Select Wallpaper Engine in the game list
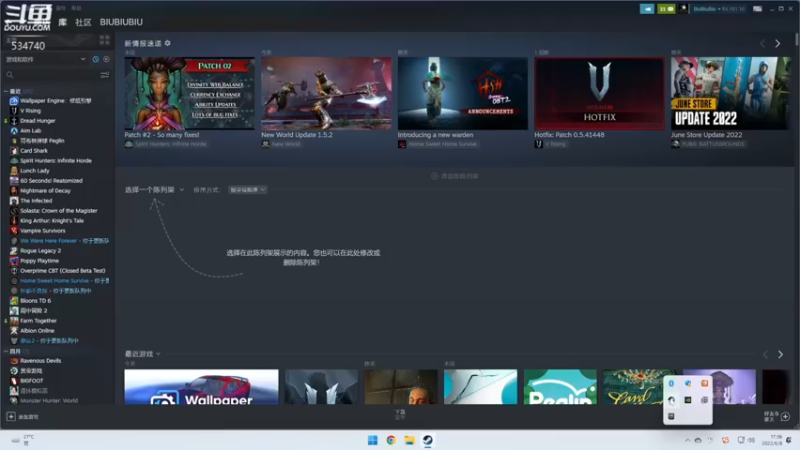Image resolution: width=800 pixels, height=450 pixels. (56, 101)
